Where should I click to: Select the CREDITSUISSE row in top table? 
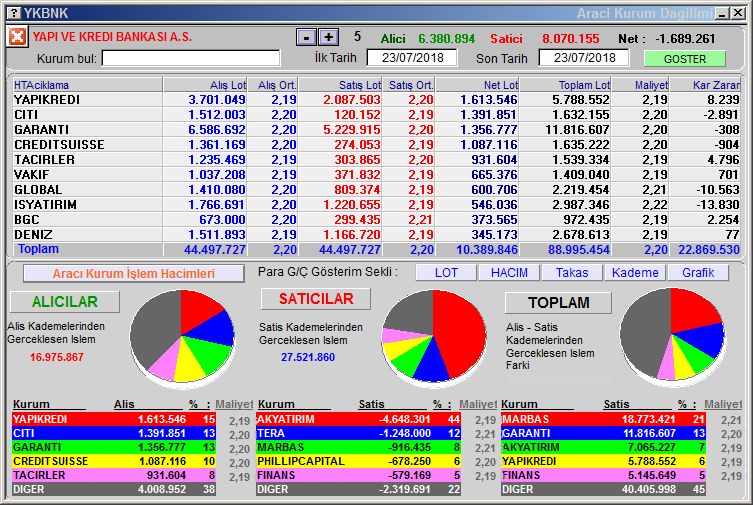click(376, 144)
